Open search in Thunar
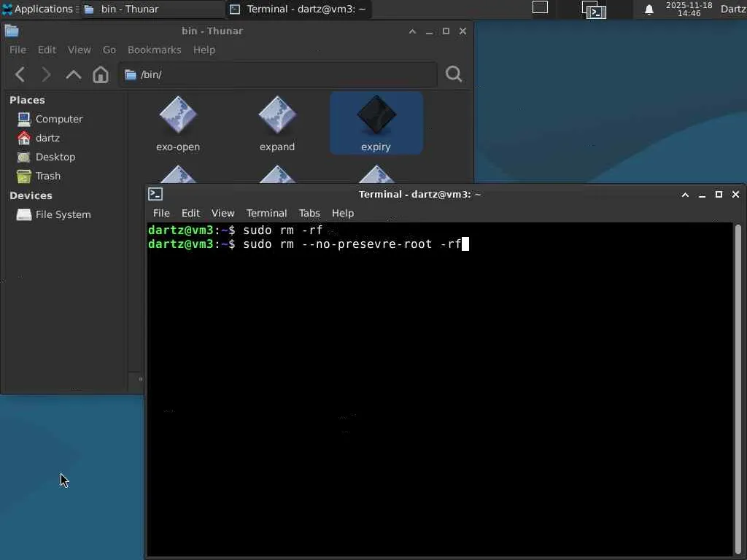Image resolution: width=747 pixels, height=560 pixels. 454,74
